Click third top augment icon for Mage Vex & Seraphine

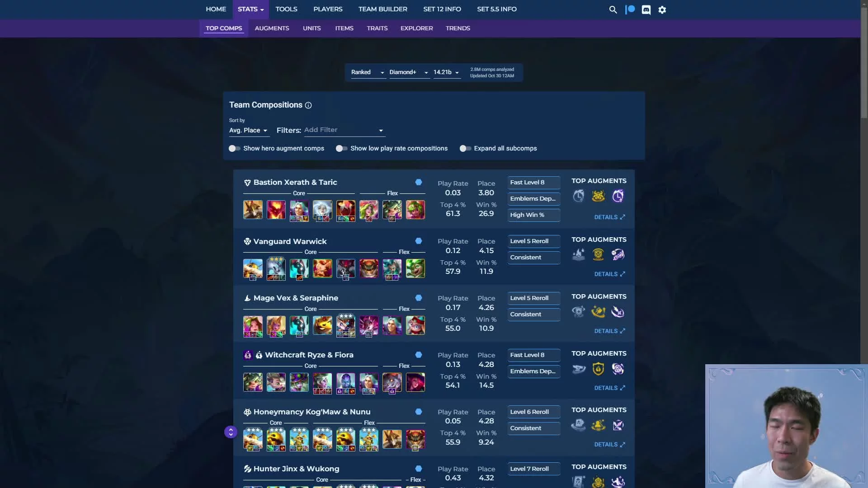tap(618, 312)
